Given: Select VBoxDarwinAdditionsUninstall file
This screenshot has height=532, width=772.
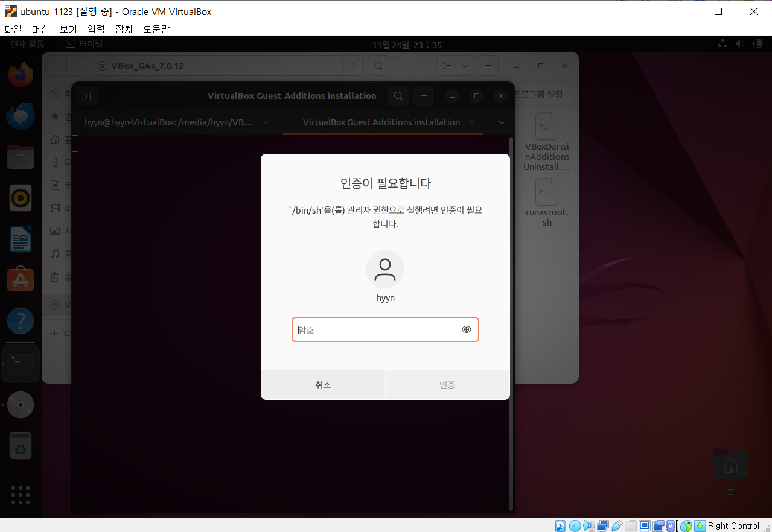Looking at the screenshot, I should point(547,142).
